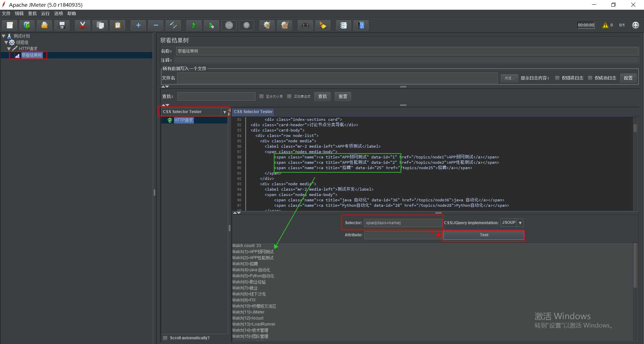Screen dimensions: 644x344
Task: Click the 浏览 browse button
Action: coord(509,78)
